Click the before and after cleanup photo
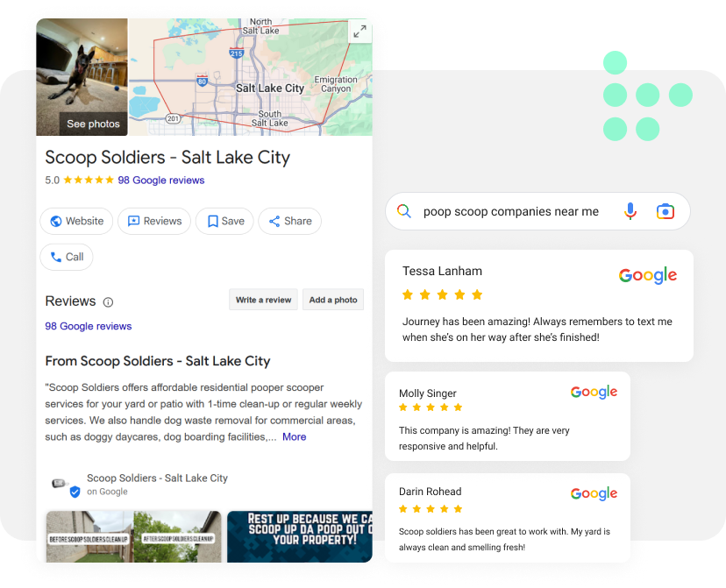Screen dimensions: 726x588 click(x=134, y=536)
